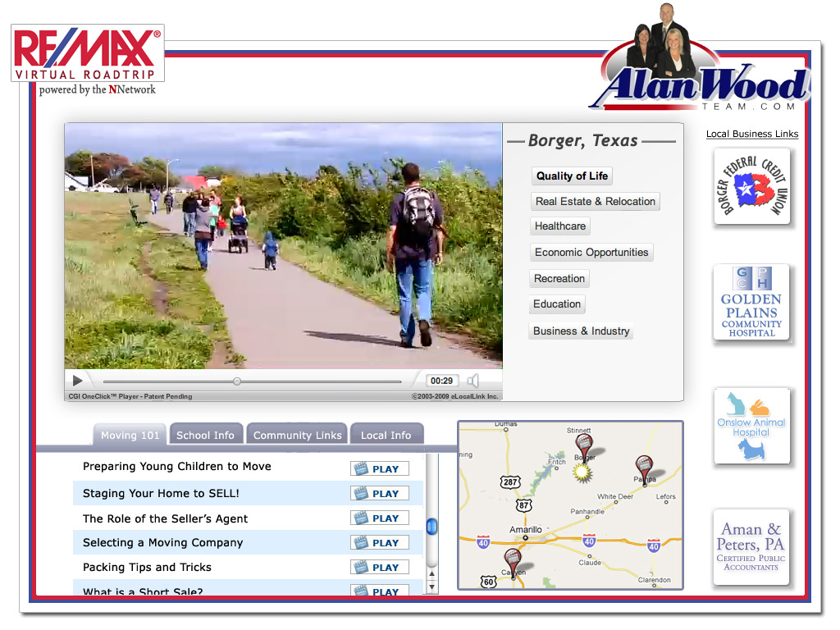Image resolution: width=840 pixels, height=630 pixels.
Task: Open Golden Plains Community Hospital link
Action: point(751,302)
